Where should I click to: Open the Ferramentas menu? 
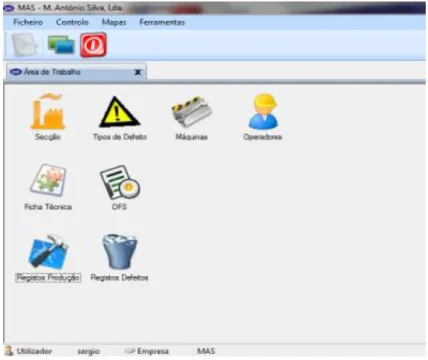pos(162,22)
